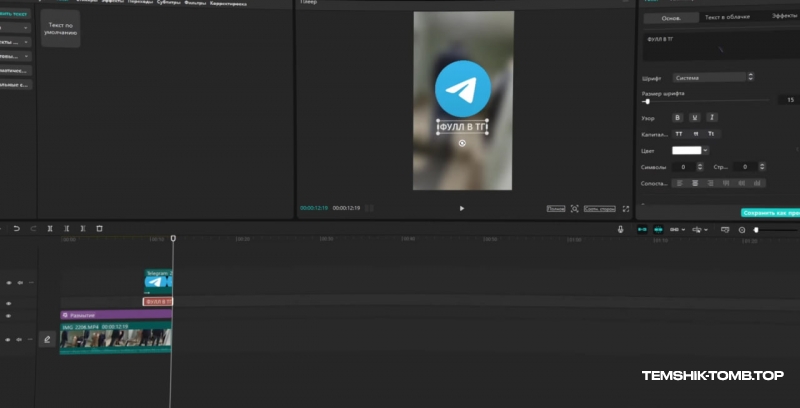This screenshot has height=408, width=800.
Task: Hide the text track with eye icon
Action: [x=9, y=303]
